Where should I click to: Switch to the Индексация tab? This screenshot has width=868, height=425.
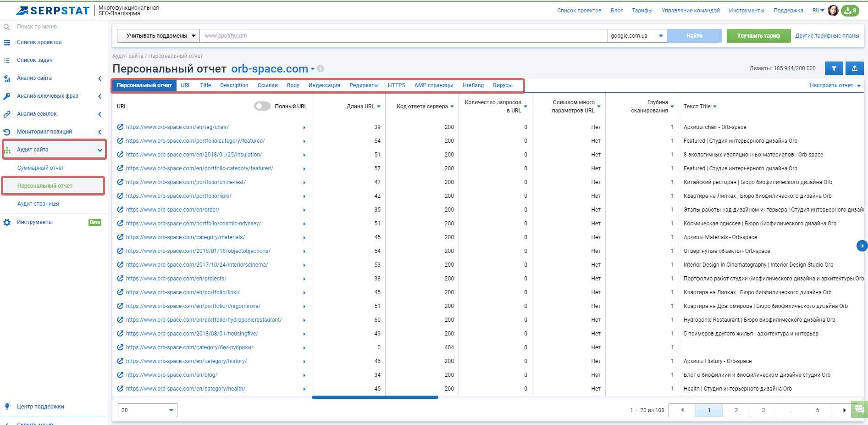(x=324, y=85)
